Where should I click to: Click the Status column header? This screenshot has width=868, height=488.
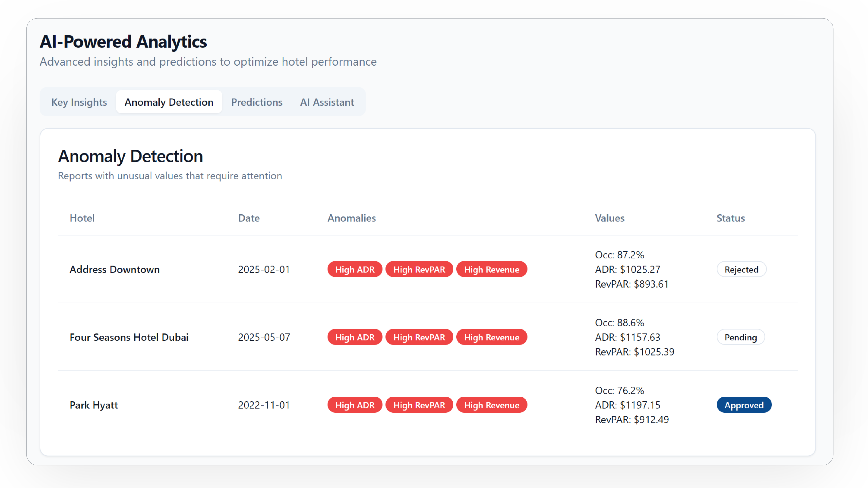pyautogui.click(x=731, y=218)
